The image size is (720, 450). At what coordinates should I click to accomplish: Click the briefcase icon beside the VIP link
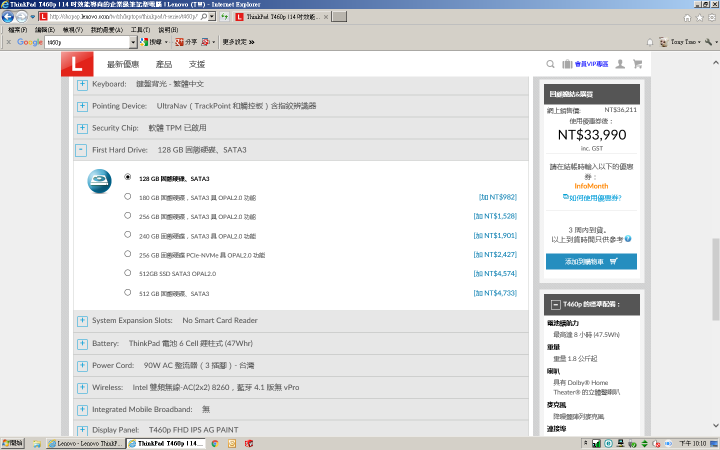[x=568, y=64]
